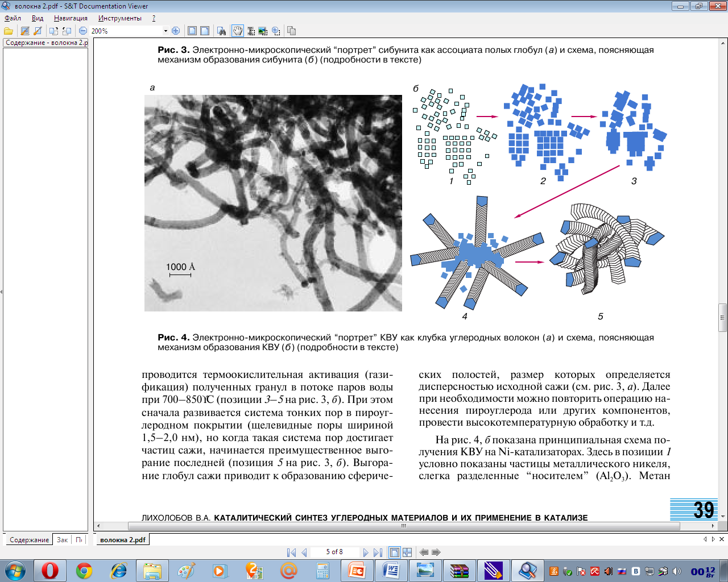Zoom in with the plus icon

click(176, 31)
